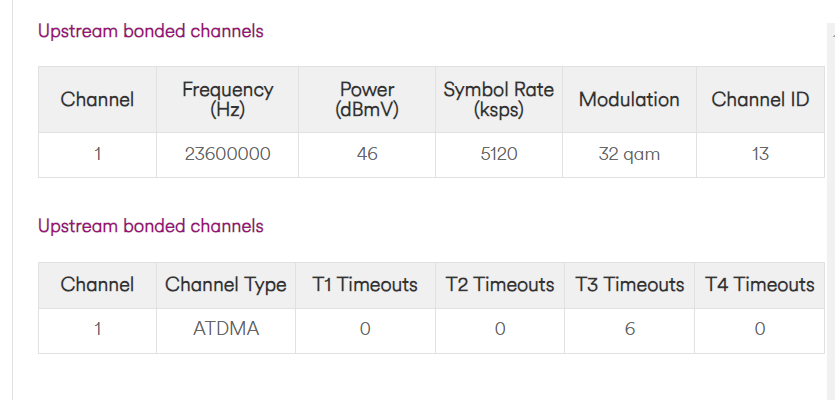Click the T3 Timeouts value 6
This screenshot has width=835, height=400.
click(x=629, y=329)
